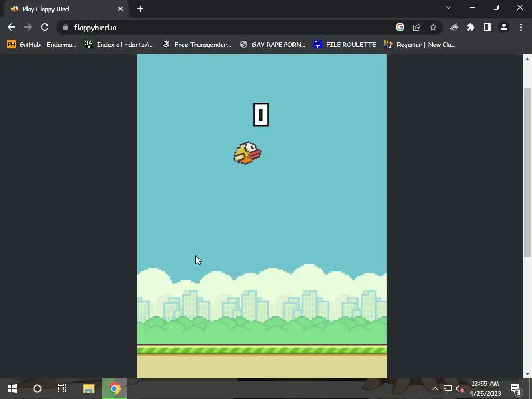Open the Chrome profile menu
The width and height of the screenshot is (532, 399).
[x=504, y=27]
